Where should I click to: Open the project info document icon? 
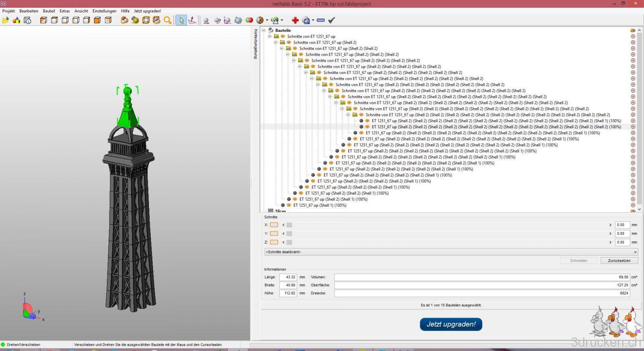tap(27, 20)
